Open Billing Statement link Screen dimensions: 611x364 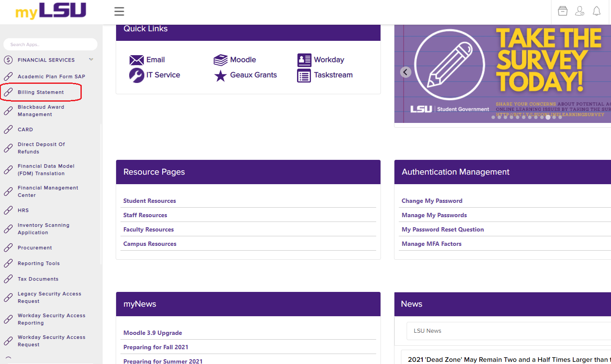41,92
